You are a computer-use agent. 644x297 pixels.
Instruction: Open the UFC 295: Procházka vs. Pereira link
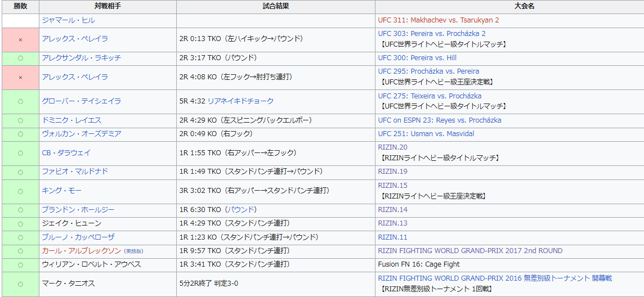(428, 71)
